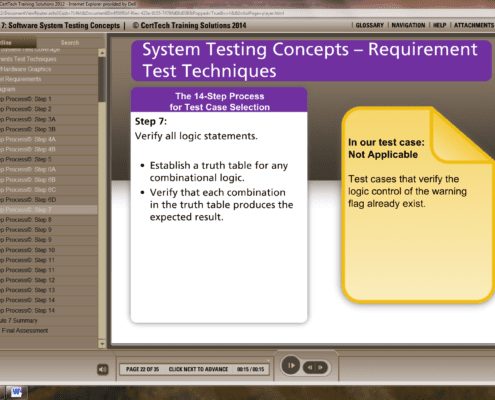Screen dimensions: 495x400
Task: Open the Help link
Action: point(439,25)
